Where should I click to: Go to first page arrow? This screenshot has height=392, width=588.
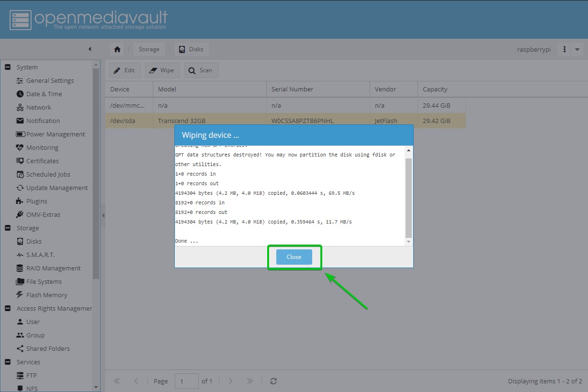(117, 381)
